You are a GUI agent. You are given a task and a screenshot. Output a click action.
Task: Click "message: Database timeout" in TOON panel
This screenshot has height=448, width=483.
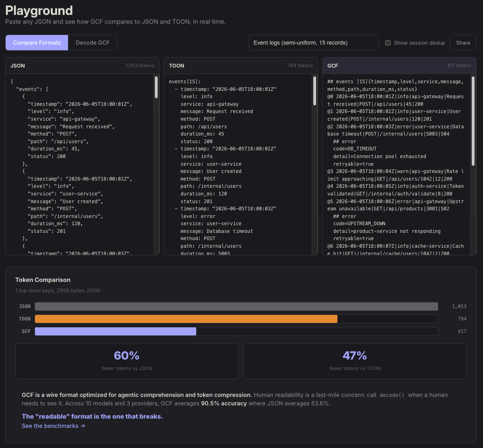coord(217,231)
